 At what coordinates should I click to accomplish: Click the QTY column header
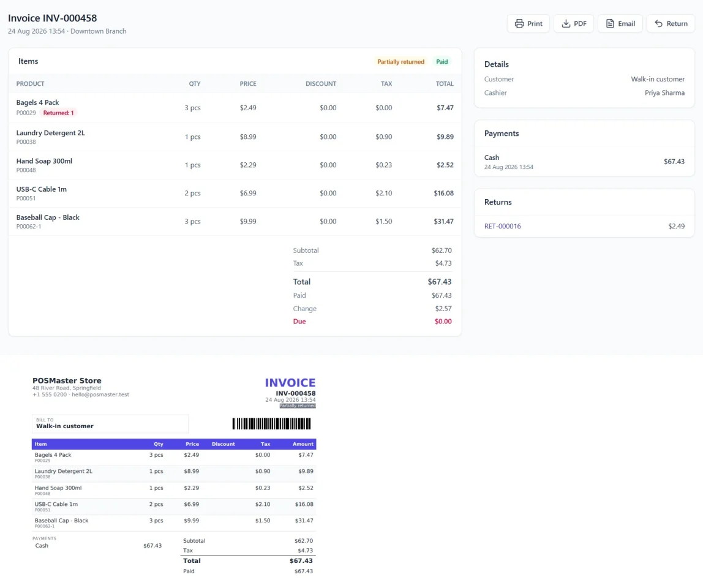tap(195, 84)
